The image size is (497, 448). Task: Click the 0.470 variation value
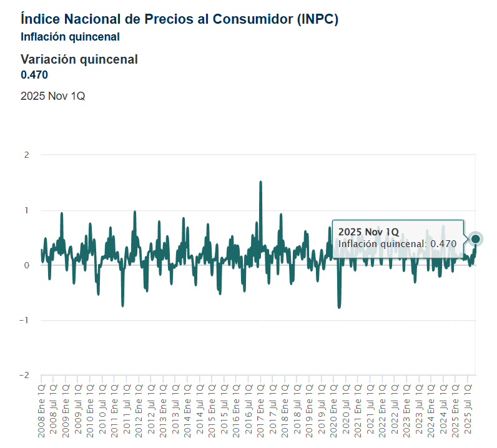(34, 75)
